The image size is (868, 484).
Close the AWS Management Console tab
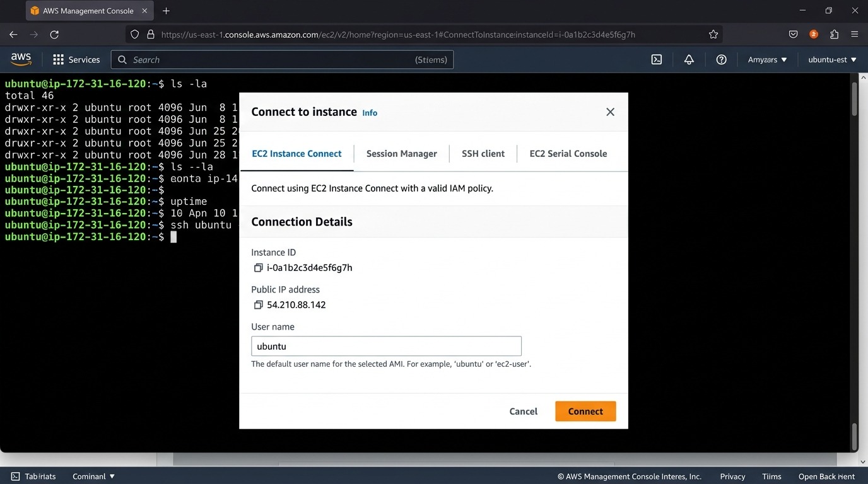tap(145, 11)
